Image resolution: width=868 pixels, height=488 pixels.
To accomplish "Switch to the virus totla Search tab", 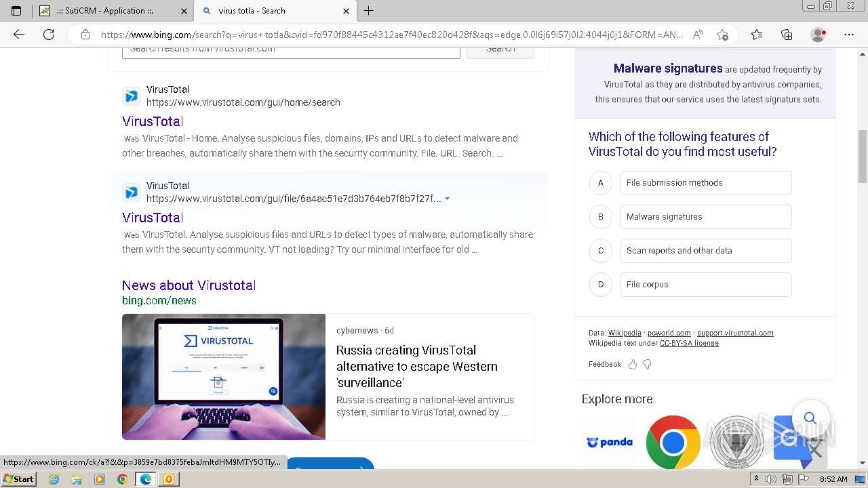I will click(x=275, y=11).
